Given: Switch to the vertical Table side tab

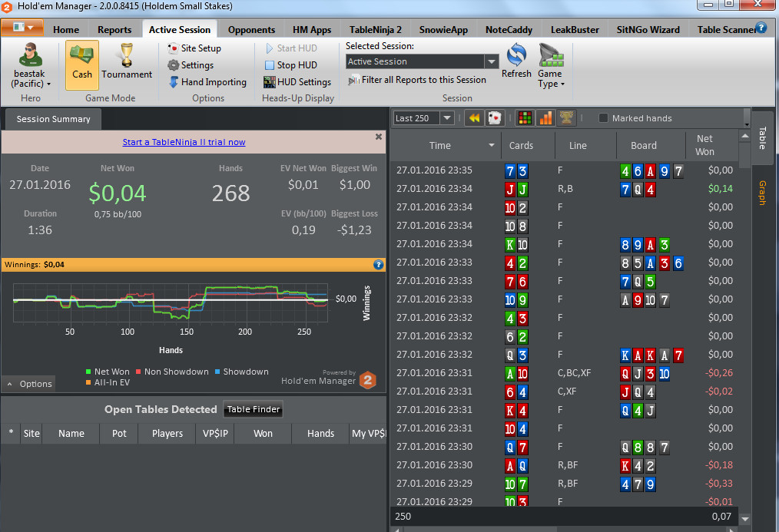Looking at the screenshot, I should coord(763,138).
